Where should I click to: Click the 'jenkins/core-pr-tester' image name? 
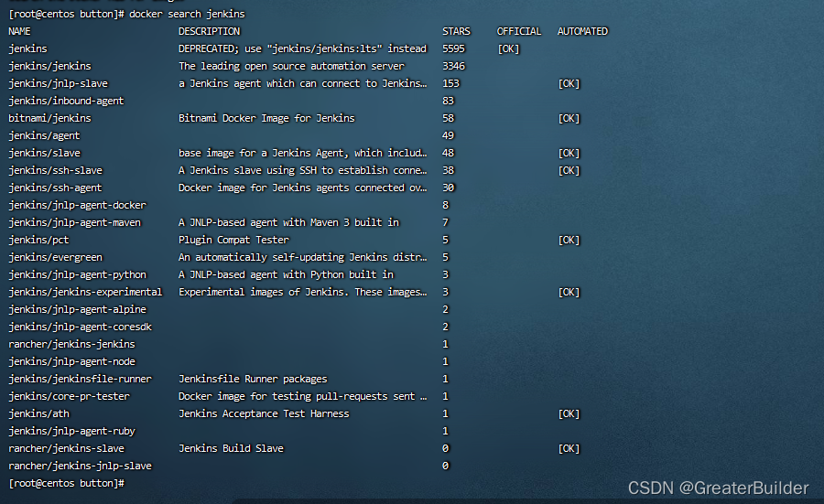[69, 396]
